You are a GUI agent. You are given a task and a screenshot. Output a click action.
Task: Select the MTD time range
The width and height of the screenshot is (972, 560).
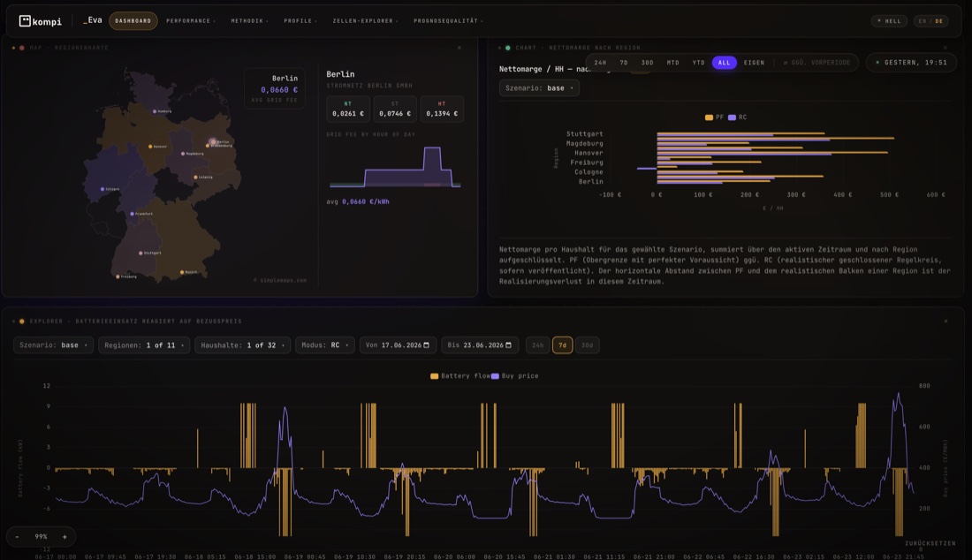pyautogui.click(x=672, y=63)
